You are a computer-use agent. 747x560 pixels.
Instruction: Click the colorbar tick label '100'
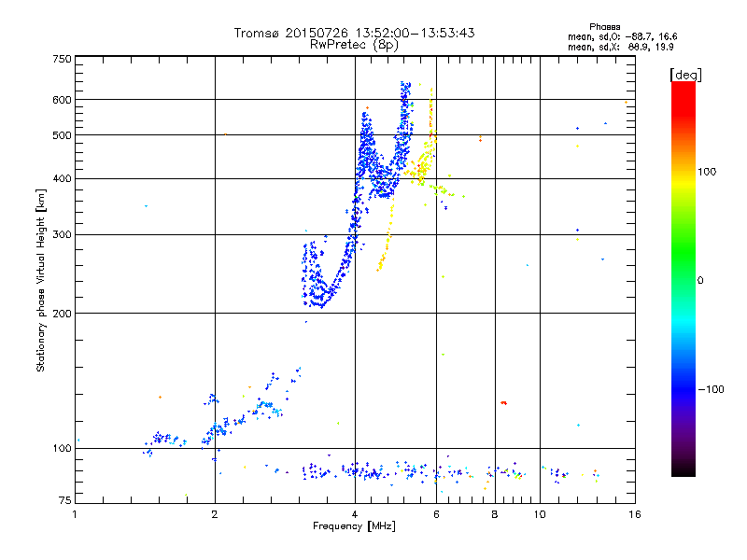(707, 172)
